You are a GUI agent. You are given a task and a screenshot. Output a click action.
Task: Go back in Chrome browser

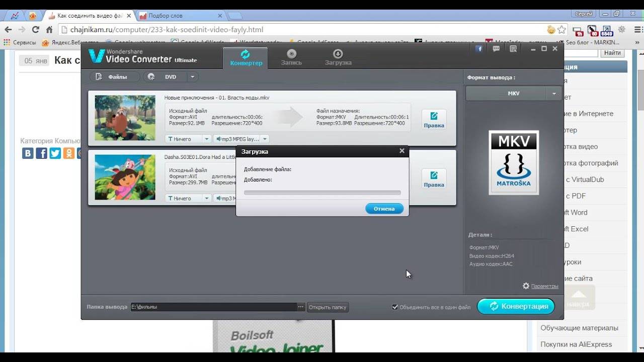pyautogui.click(x=8, y=30)
